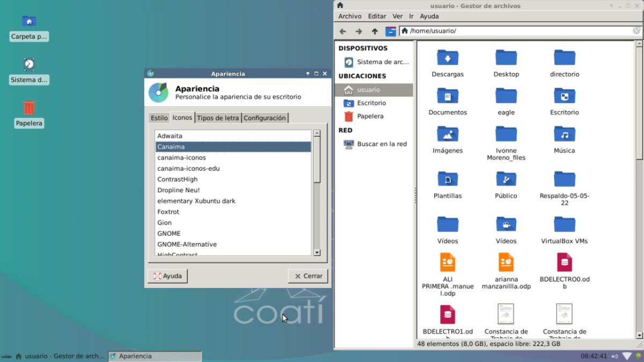The width and height of the screenshot is (644, 362).
Task: Switch to the Gestor de archivos taskbar entry
Action: (60, 356)
